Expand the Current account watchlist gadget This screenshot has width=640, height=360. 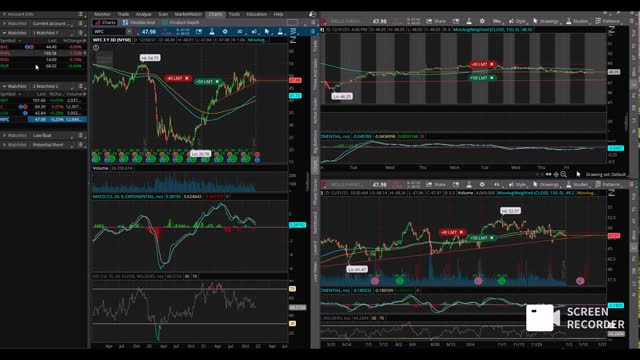click(4, 24)
